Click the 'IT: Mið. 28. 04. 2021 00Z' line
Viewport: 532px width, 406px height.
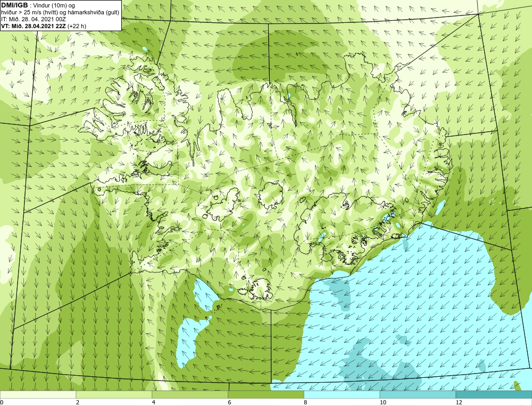[x=33, y=19]
